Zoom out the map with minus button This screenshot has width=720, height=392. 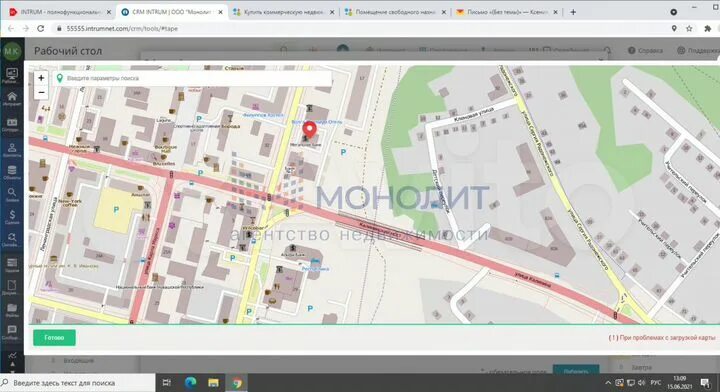click(x=41, y=92)
